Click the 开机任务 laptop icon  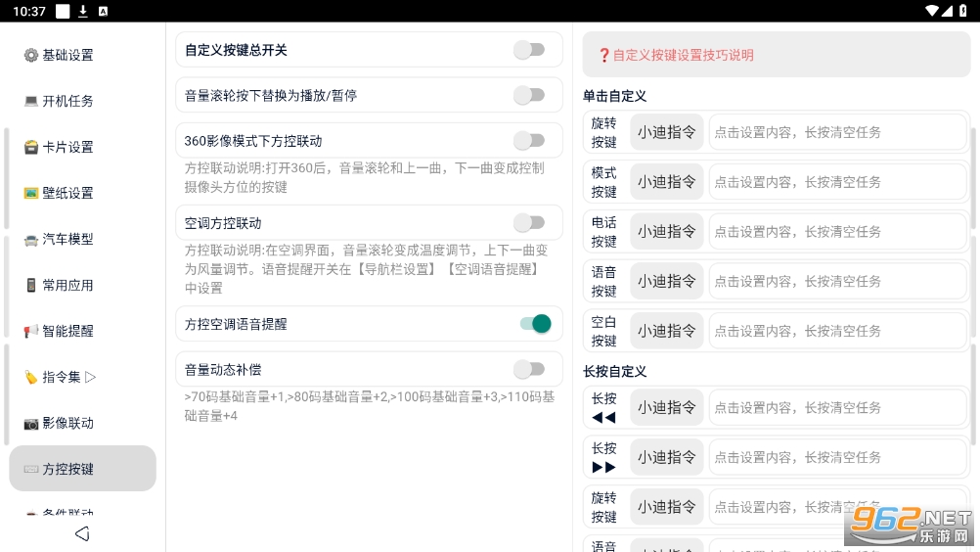click(30, 101)
